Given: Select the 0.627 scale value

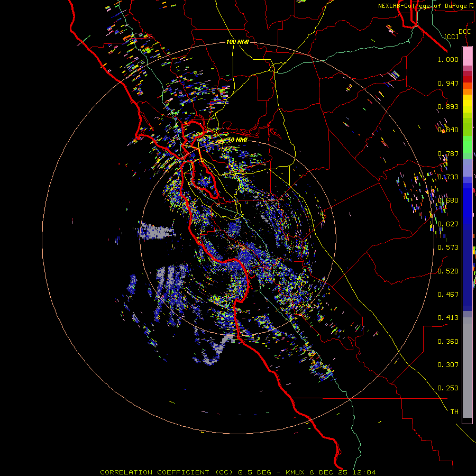Looking at the screenshot, I should click(x=448, y=224).
